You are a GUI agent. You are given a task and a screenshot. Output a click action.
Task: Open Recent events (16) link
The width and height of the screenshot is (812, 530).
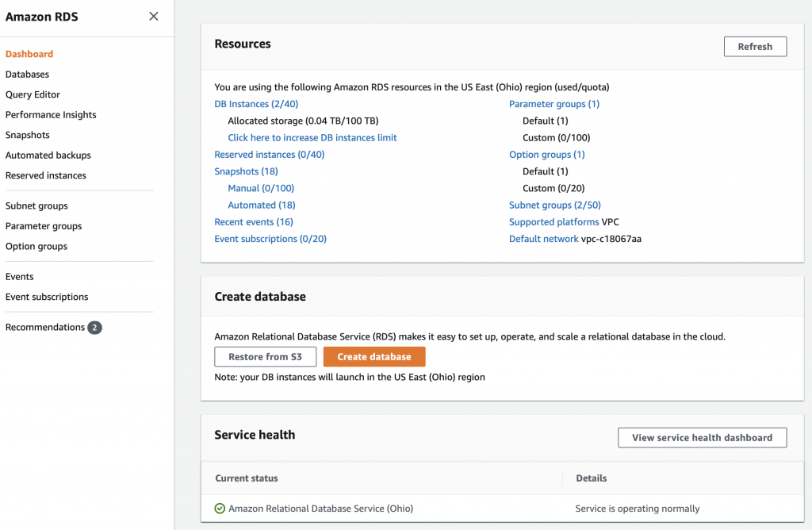(x=254, y=221)
